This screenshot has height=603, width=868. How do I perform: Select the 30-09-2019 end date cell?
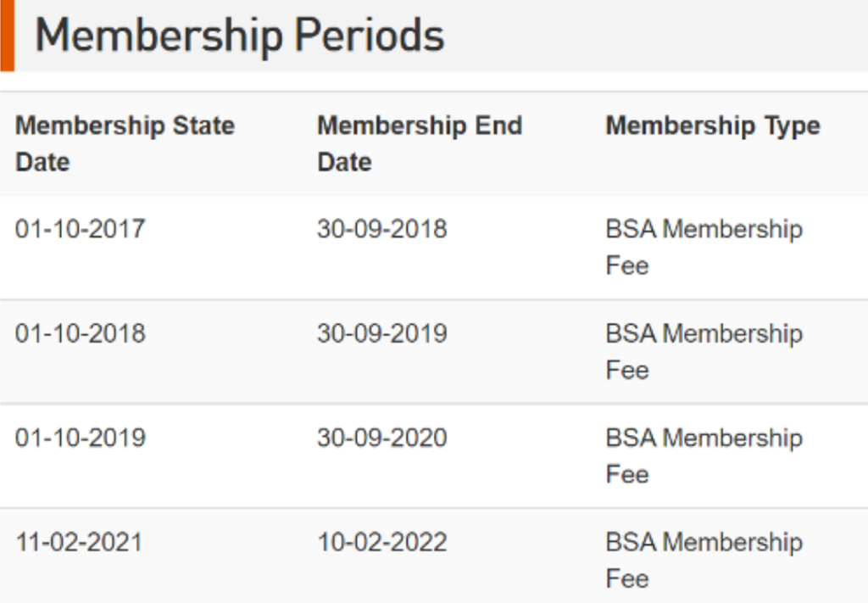tap(381, 333)
